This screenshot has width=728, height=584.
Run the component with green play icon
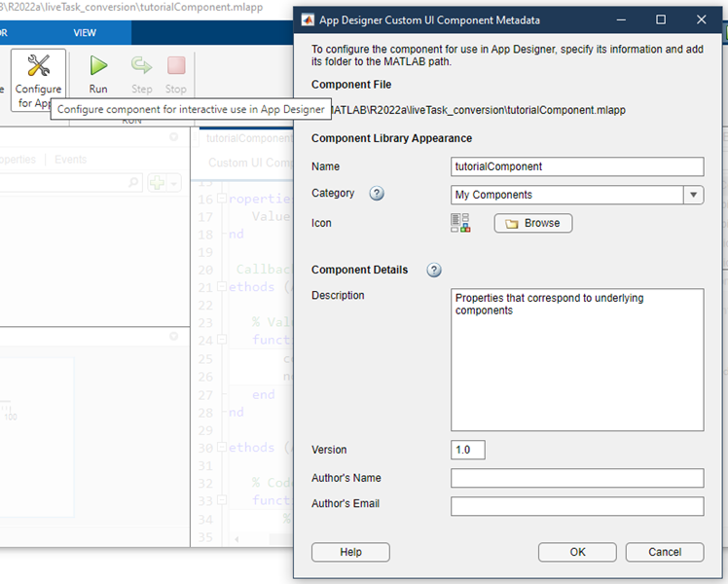point(98,65)
